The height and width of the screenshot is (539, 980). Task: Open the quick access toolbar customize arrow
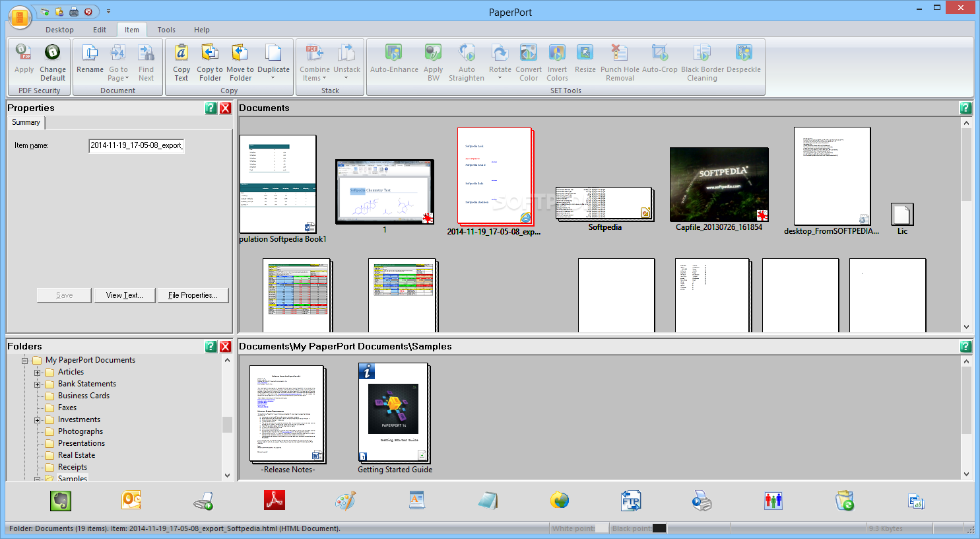point(109,12)
